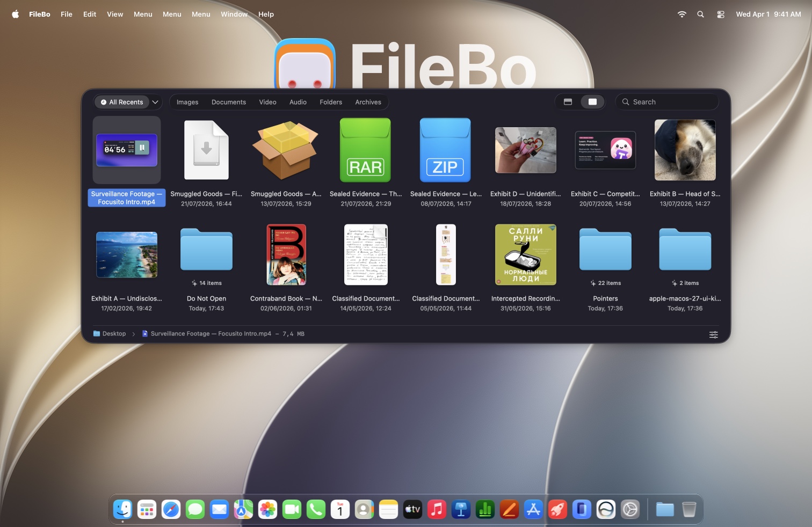The image size is (812, 527).
Task: Open the Edit menu
Action: click(90, 14)
